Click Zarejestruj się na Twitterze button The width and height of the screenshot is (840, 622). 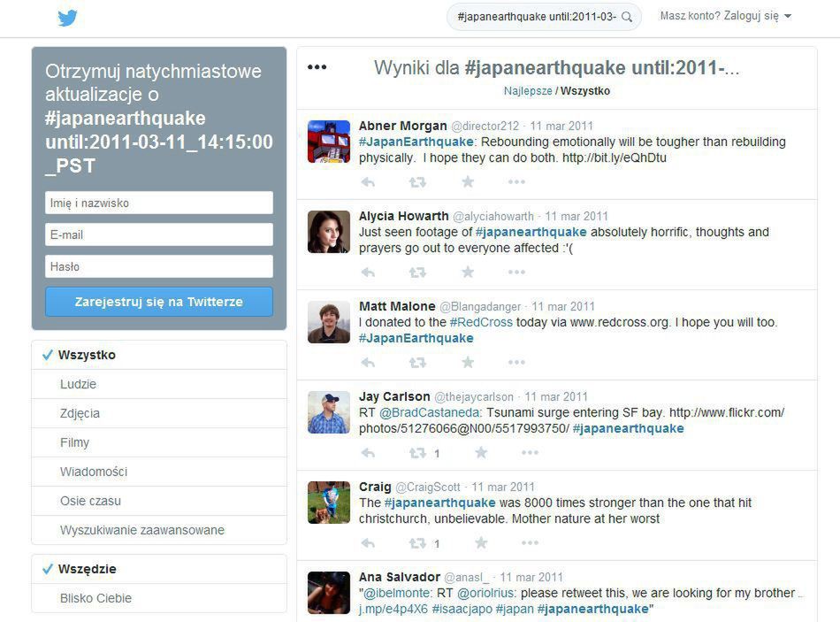tap(159, 302)
